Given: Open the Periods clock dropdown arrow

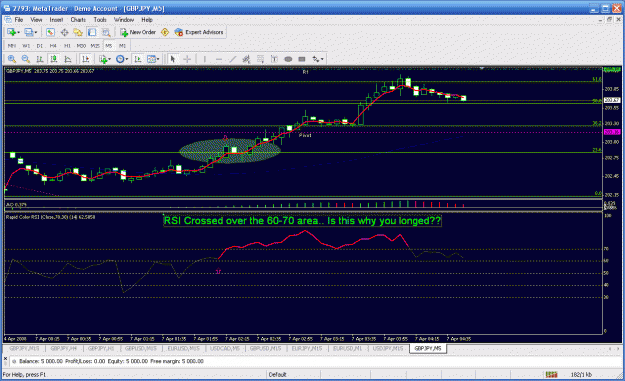Looking at the screenshot, I should tap(127, 59).
